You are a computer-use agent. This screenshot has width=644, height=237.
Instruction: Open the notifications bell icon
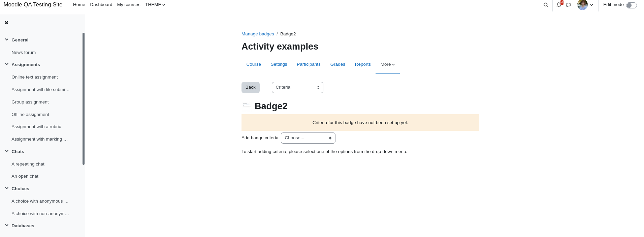click(559, 5)
